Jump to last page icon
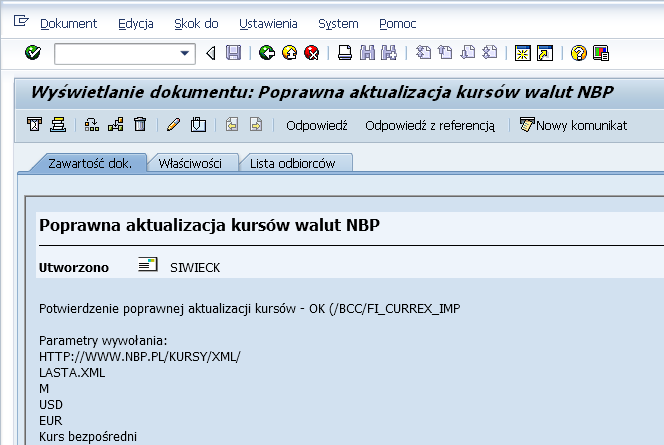The image size is (664, 445). (x=490, y=53)
